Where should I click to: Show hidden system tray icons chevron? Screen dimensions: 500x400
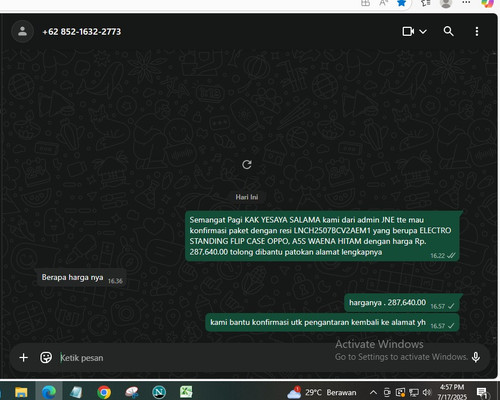click(373, 392)
